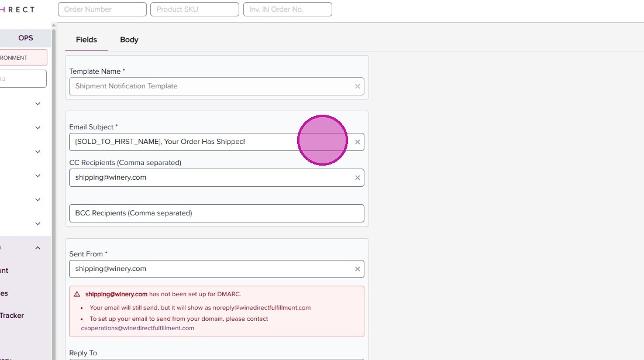Screen dimensions: 644x360
Task: Click into the Product SKU field
Action: 194,9
